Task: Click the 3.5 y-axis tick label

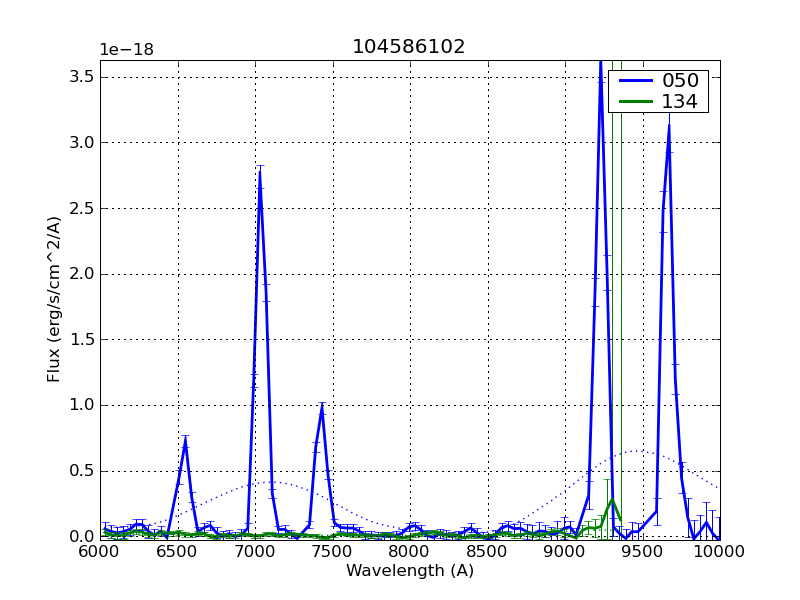Action: (82, 77)
